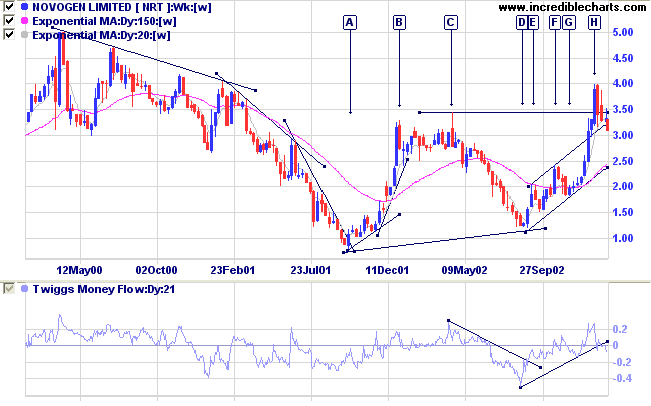This screenshot has height=406, width=651.
Task: Click the -0.4 money flow axis label
Action: click(x=622, y=378)
